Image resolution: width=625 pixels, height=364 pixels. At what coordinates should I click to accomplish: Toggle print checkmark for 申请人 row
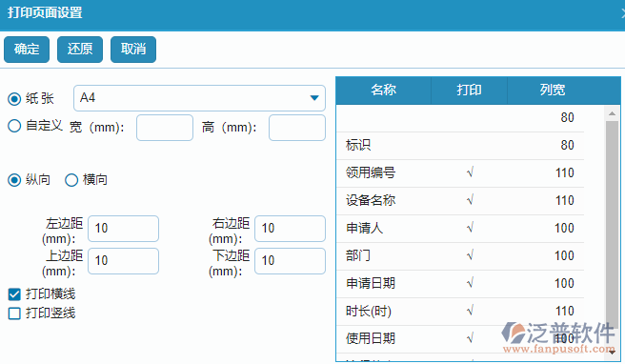click(470, 228)
